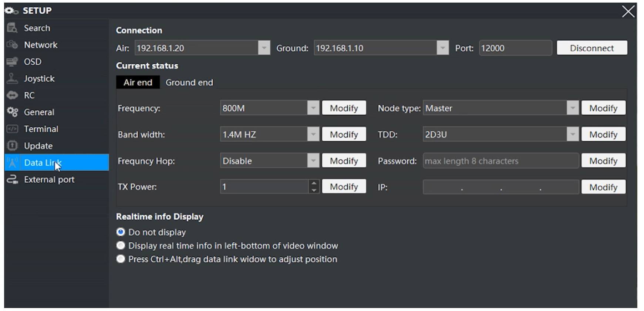644x311 pixels.
Task: Click the Password input field
Action: coord(500,161)
